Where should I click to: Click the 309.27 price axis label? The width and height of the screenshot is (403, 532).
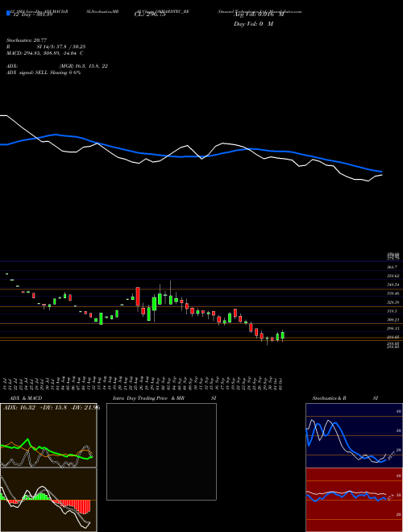pos(393,320)
